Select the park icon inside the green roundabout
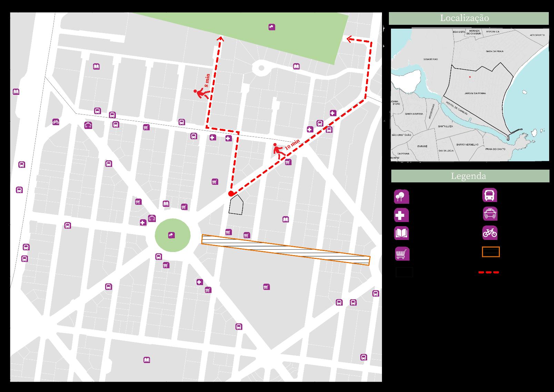Screen dimensions: 554x392 (x=171, y=235)
